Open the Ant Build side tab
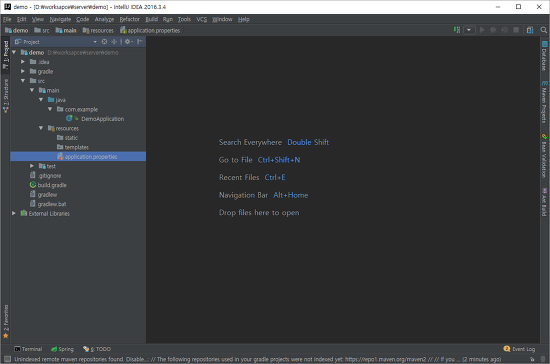Viewport: 550px width, 364px height. (544, 202)
